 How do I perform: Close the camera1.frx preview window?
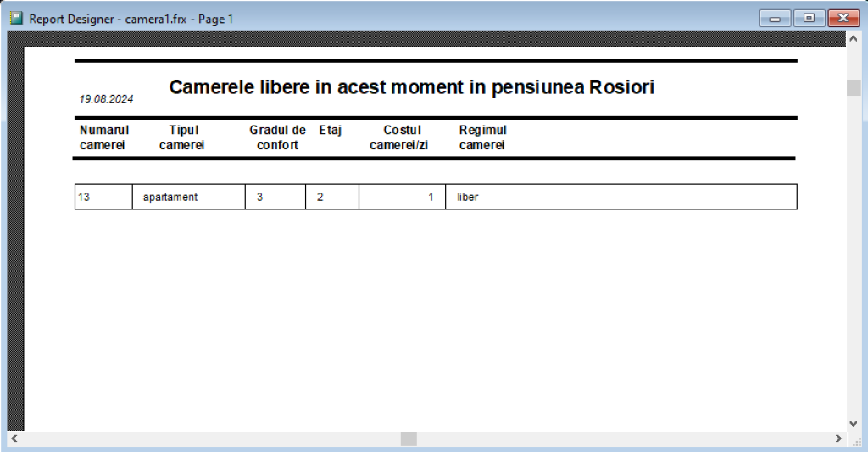(843, 18)
